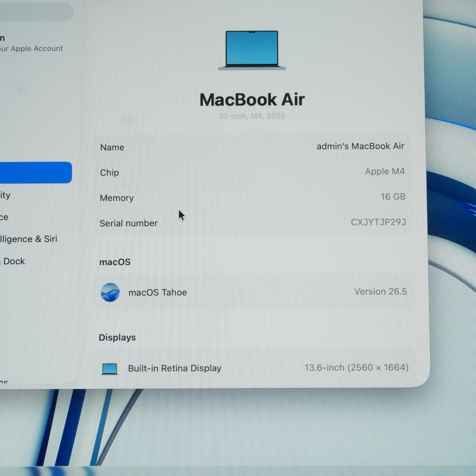
Task: Click the "Name" row label
Action: pos(112,147)
